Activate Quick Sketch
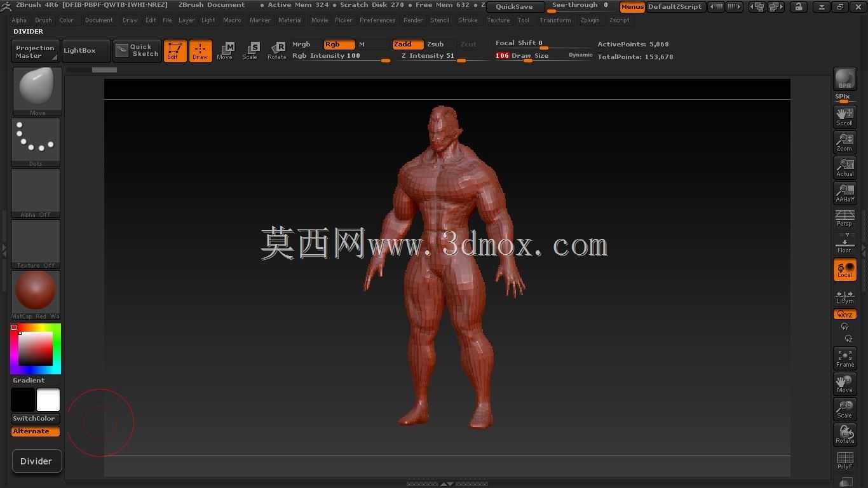The width and height of the screenshot is (868, 488). pyautogui.click(x=137, y=51)
